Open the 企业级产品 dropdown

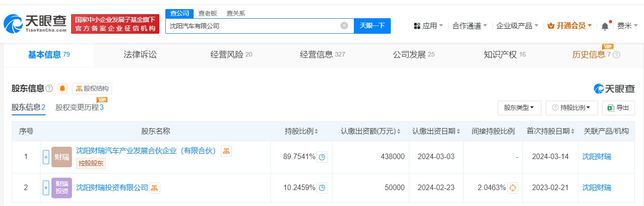517,26
